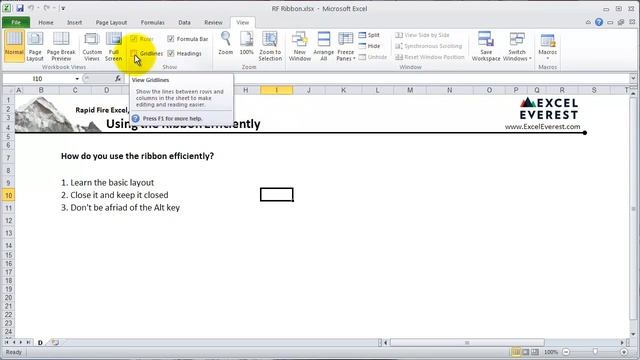Open Page Layout view

35,46
